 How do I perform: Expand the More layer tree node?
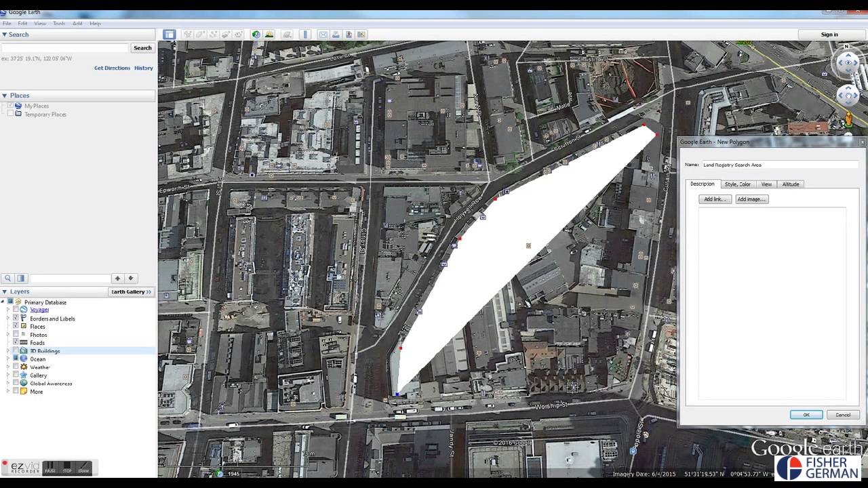pyautogui.click(x=8, y=391)
